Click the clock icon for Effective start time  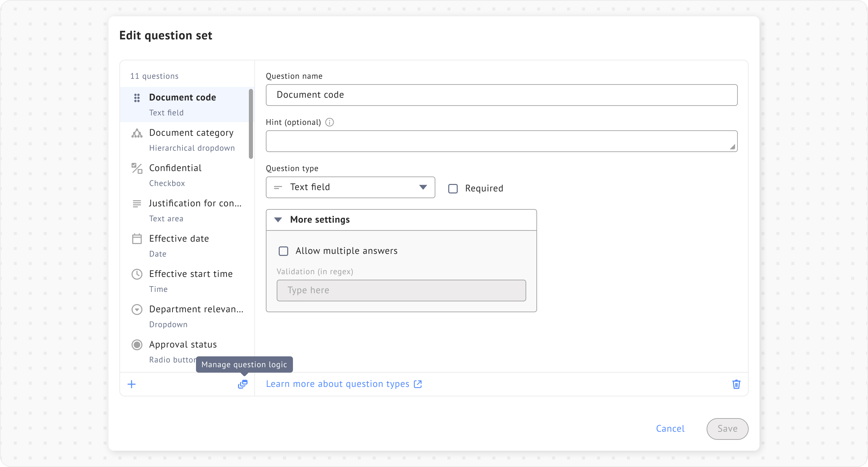137,274
